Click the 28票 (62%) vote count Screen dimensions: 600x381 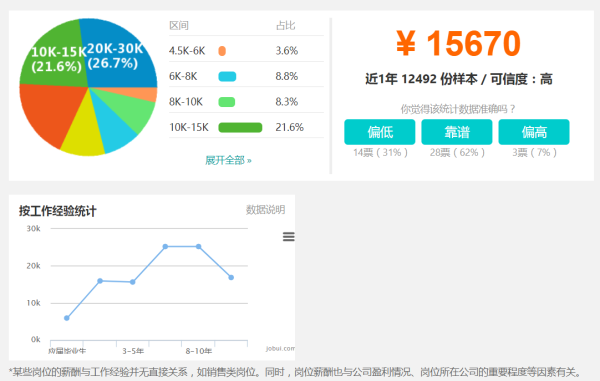(457, 153)
